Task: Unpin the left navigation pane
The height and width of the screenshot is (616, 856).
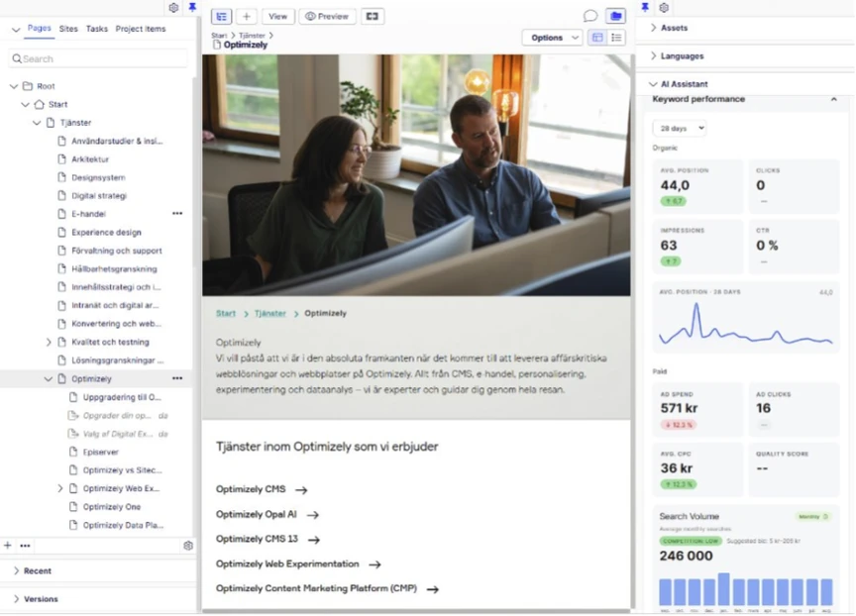Action: click(192, 8)
